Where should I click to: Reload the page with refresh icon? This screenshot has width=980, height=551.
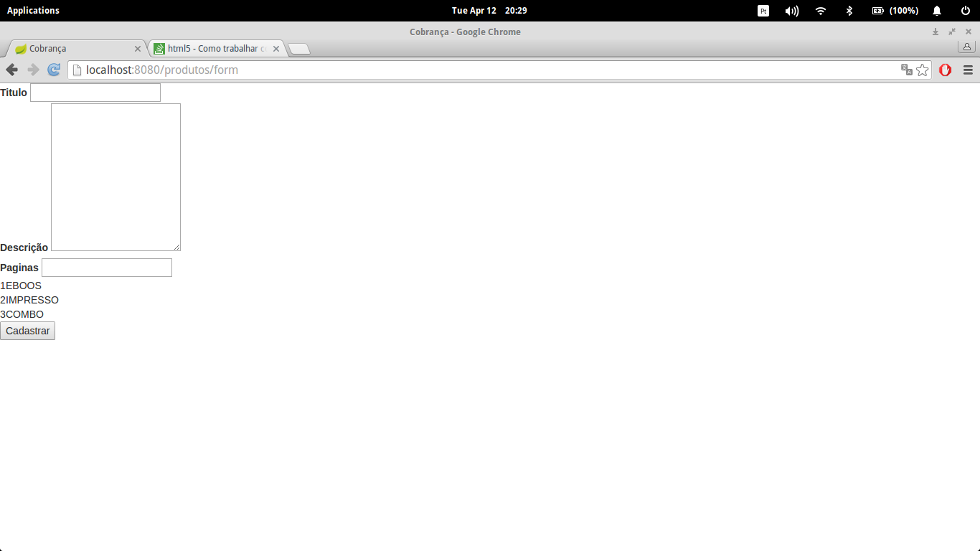click(54, 70)
